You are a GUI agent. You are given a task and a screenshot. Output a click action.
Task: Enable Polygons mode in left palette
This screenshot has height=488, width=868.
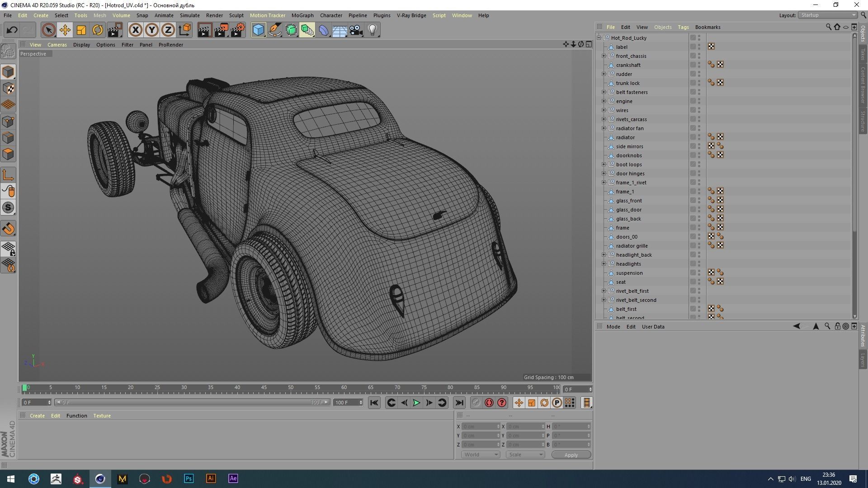coord(8,154)
